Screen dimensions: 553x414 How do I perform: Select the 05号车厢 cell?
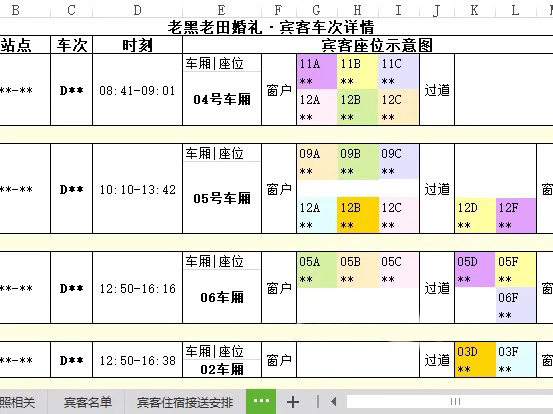pos(222,198)
